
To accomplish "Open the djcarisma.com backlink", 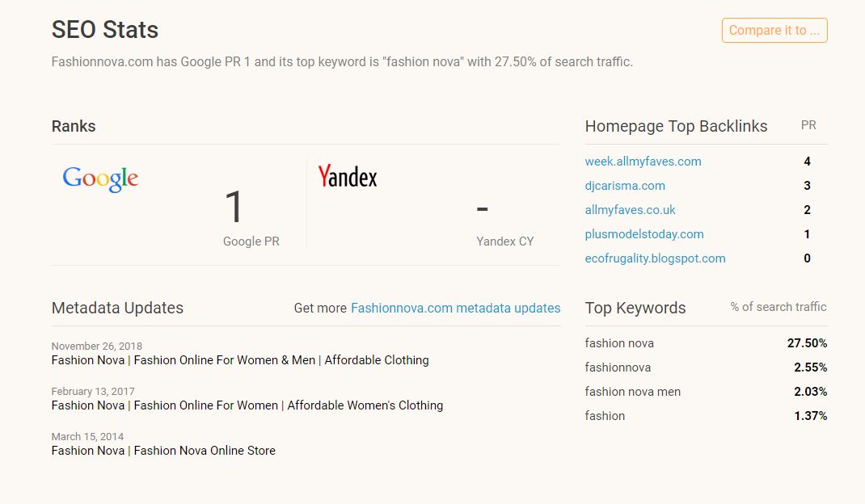I will [625, 186].
